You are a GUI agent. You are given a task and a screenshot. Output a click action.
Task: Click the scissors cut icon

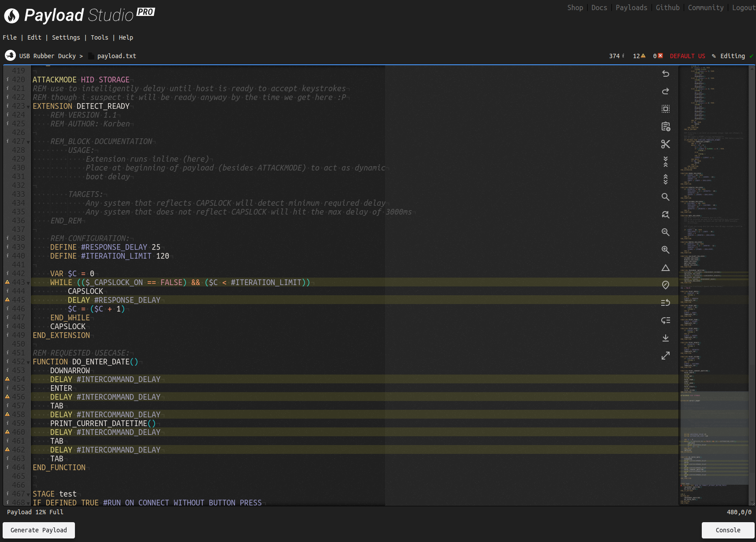pyautogui.click(x=666, y=144)
